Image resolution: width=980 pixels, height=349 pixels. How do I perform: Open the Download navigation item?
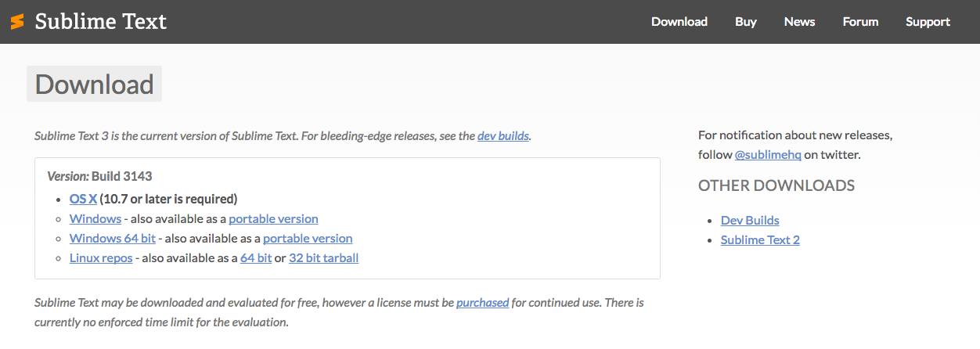click(679, 22)
